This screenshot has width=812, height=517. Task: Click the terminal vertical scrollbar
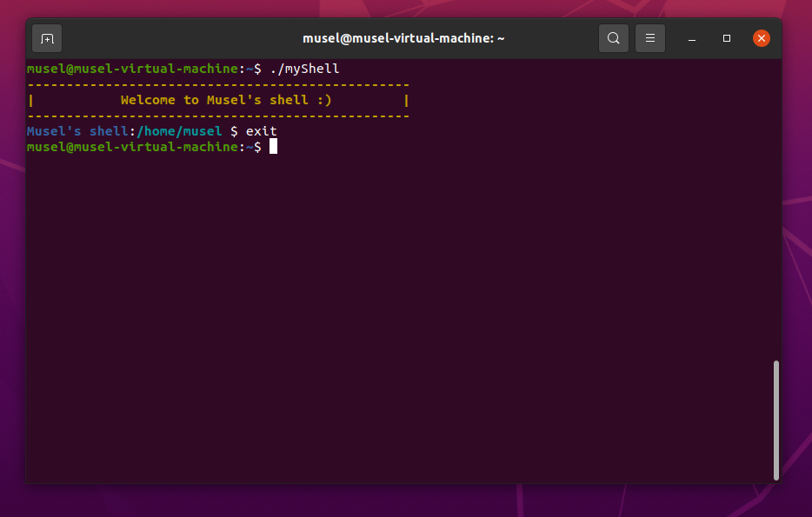(x=775, y=421)
